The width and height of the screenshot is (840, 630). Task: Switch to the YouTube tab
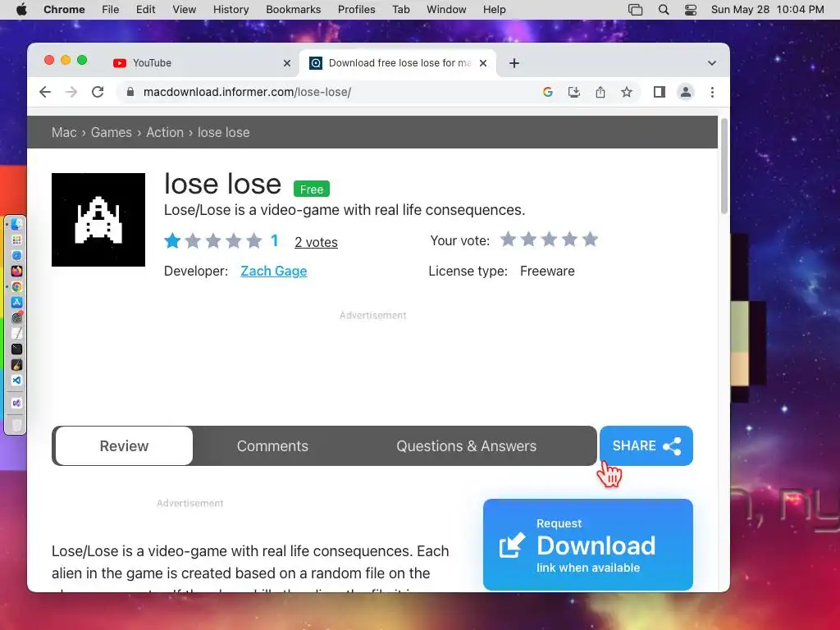pos(202,63)
